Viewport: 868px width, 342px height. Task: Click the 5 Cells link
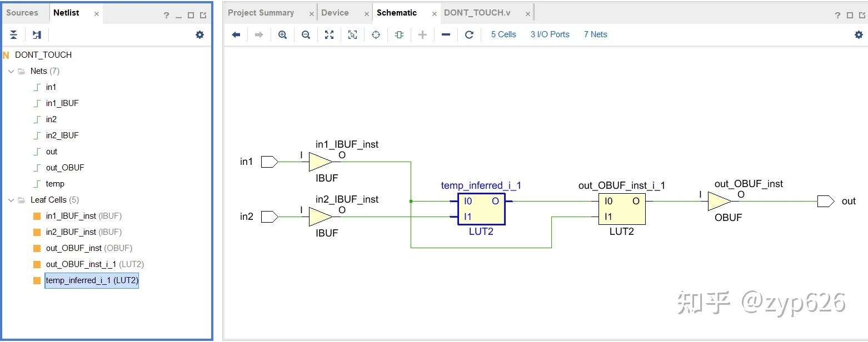(x=503, y=34)
